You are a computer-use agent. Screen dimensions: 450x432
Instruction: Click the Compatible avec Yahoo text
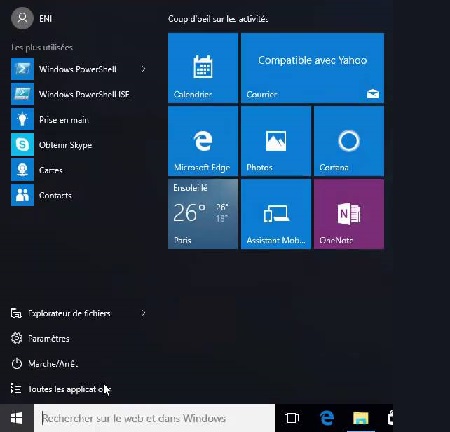(313, 60)
